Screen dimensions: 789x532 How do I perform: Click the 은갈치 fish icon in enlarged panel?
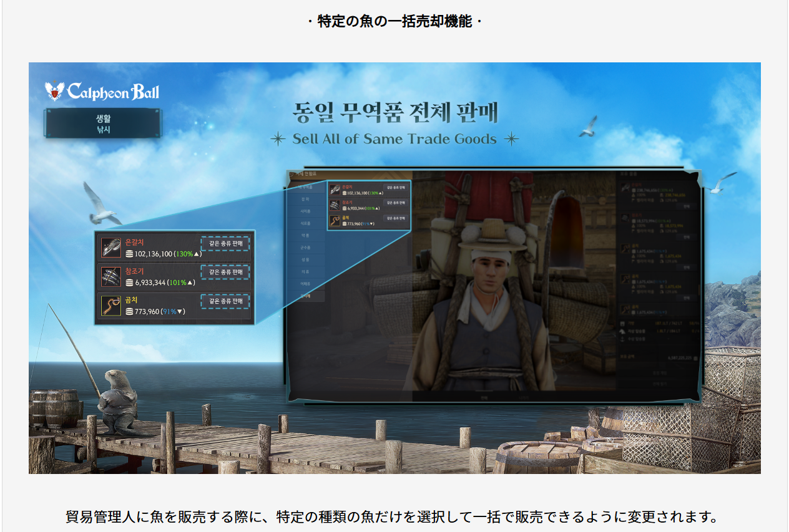tap(111, 248)
